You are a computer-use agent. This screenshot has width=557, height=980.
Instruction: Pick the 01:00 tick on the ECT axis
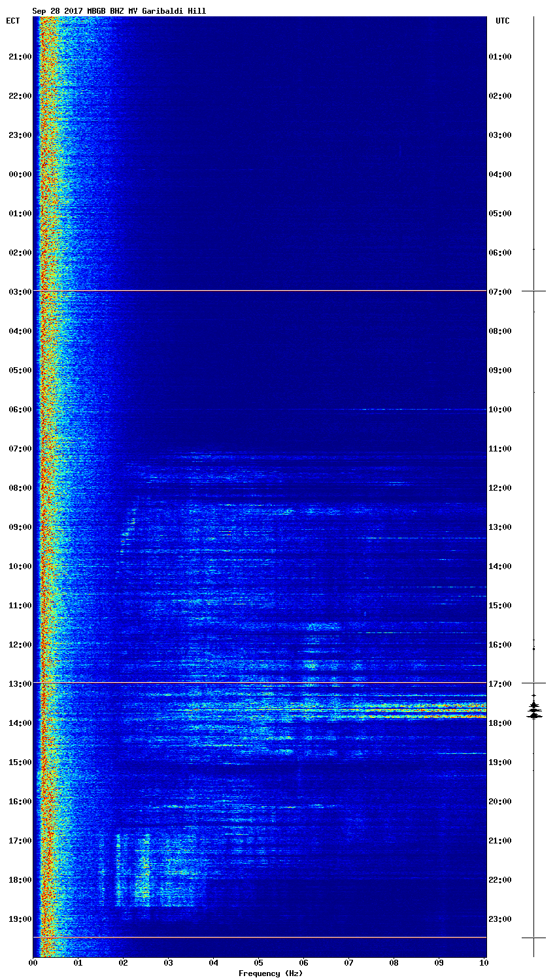(x=20, y=214)
